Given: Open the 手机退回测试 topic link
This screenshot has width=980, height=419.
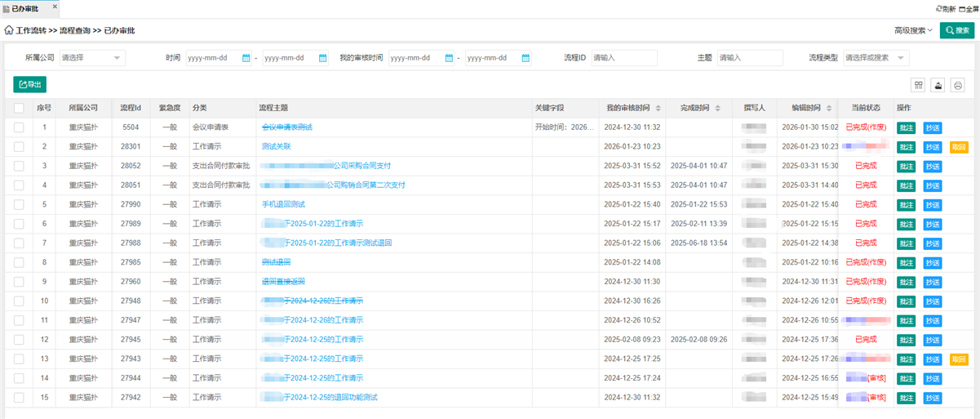Looking at the screenshot, I should tap(283, 204).
